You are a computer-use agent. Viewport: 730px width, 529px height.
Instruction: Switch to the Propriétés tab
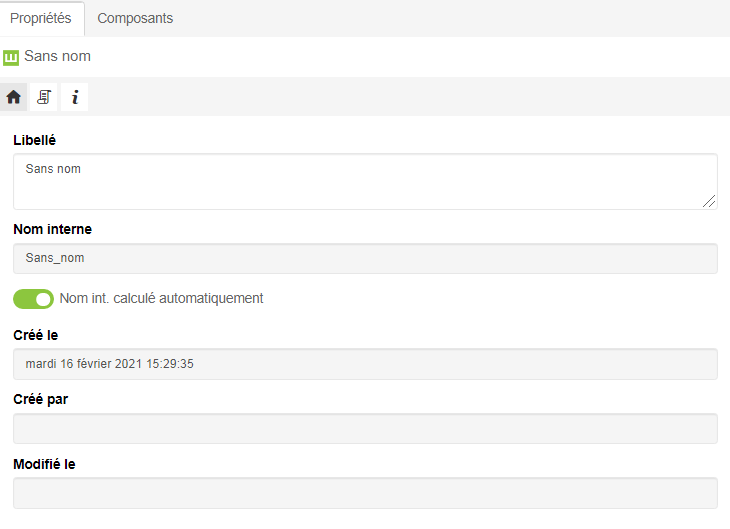42,18
